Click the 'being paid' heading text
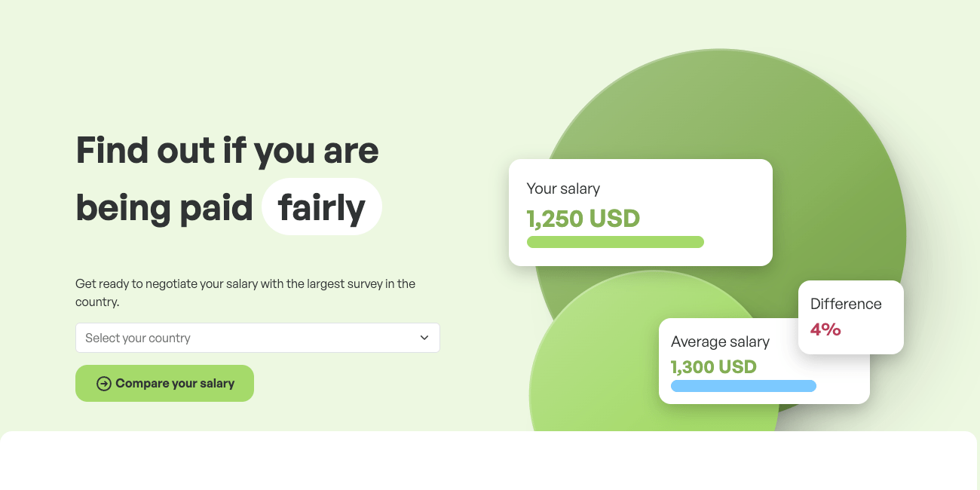The width and height of the screenshot is (980, 490). click(x=164, y=207)
